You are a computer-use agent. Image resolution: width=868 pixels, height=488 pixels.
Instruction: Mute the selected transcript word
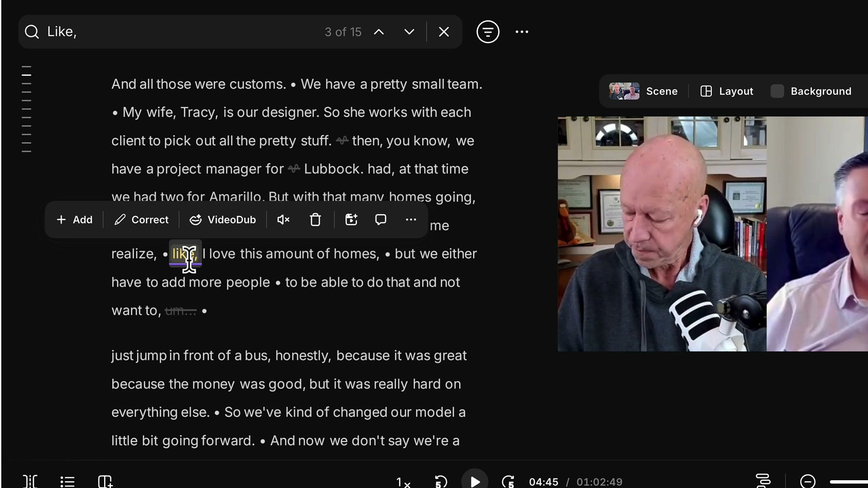coord(283,219)
